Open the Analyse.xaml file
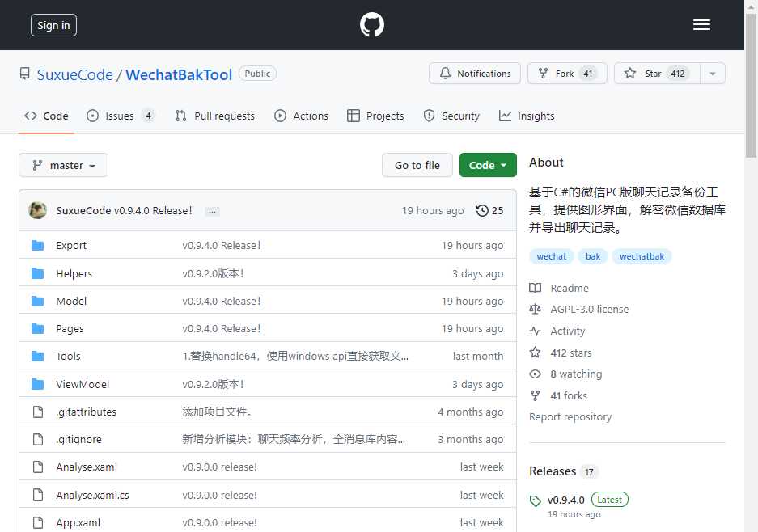The width and height of the screenshot is (758, 532). click(x=87, y=467)
